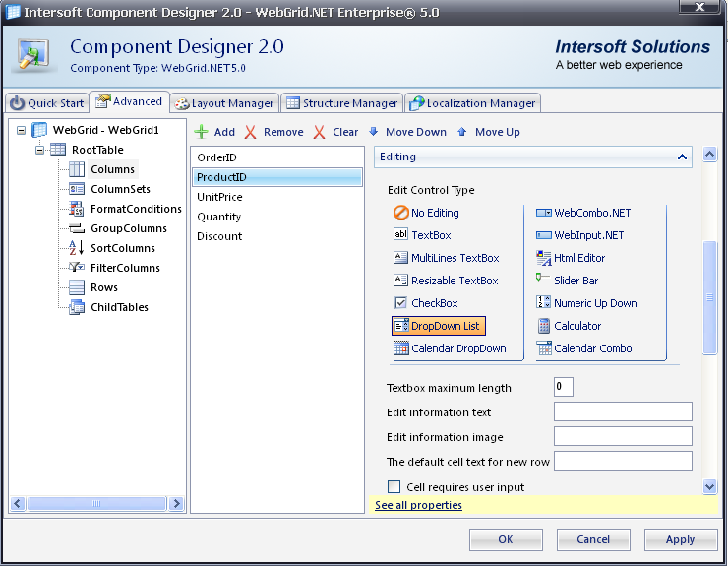
Task: Select the WebInput.NET control icon
Action: [544, 235]
